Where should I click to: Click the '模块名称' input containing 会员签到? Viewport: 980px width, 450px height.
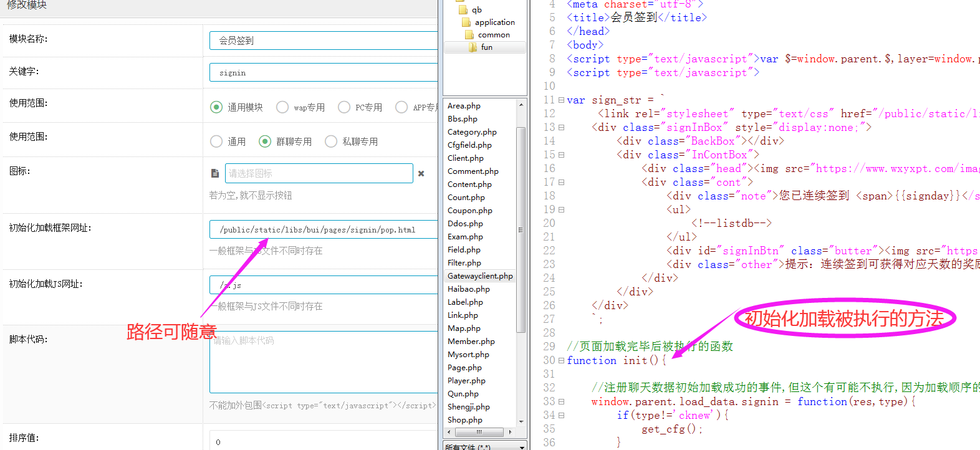324,41
